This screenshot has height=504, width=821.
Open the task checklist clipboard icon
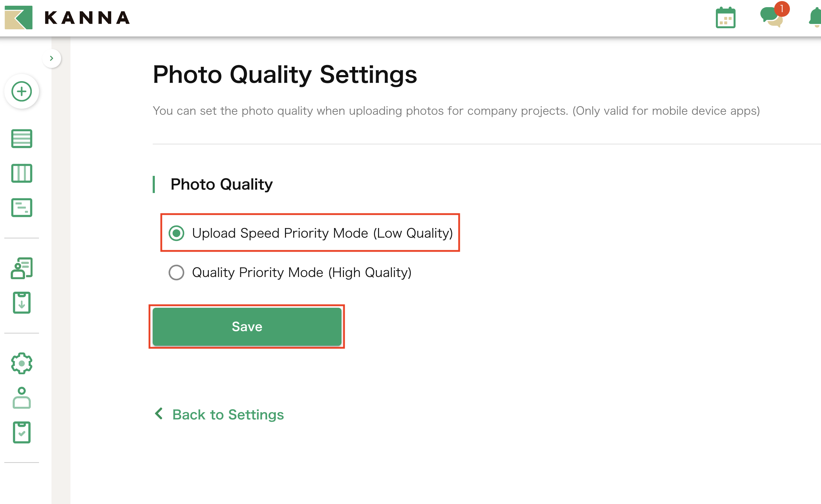tap(21, 432)
